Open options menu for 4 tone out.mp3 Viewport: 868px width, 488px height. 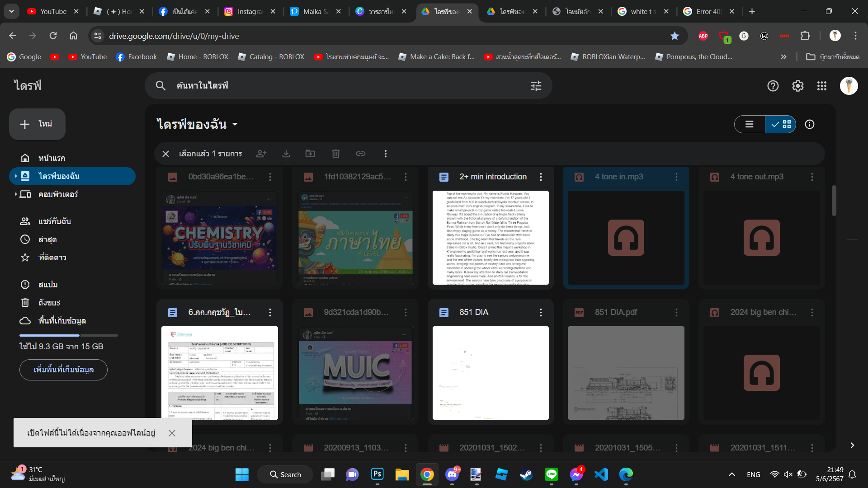coord(812,177)
